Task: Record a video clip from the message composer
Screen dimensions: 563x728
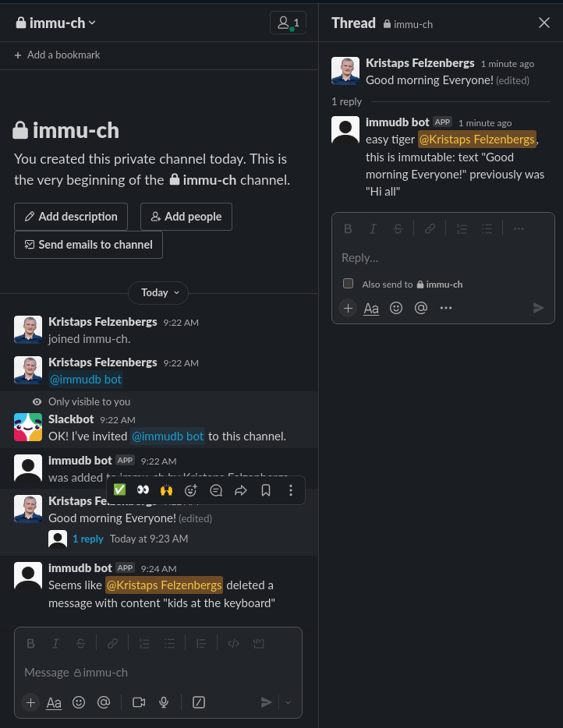Action: pyautogui.click(x=139, y=702)
